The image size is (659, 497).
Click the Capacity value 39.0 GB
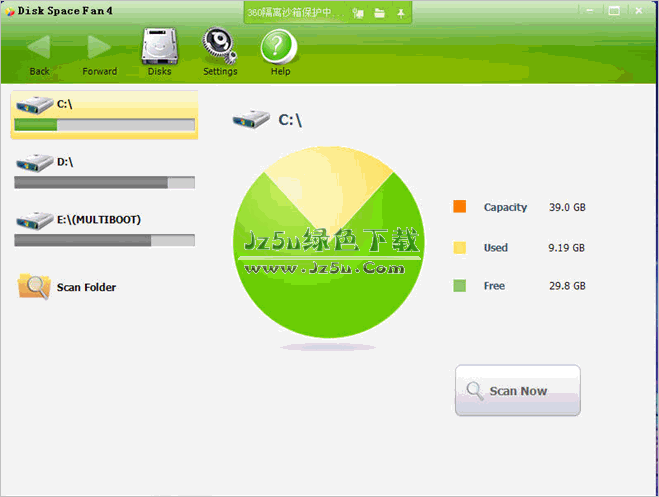click(x=567, y=207)
